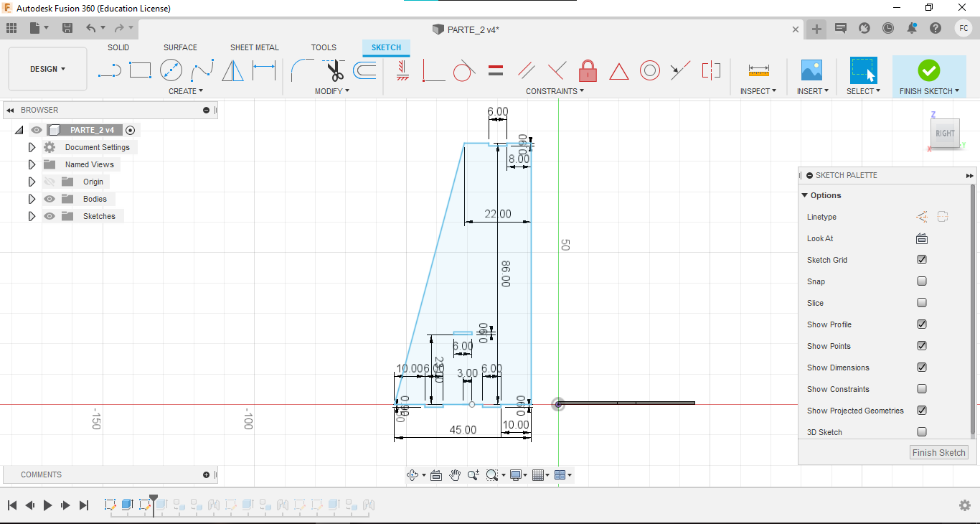Select the Trim scissors tool
Viewport: 980px width, 524px height.
coord(334,70)
